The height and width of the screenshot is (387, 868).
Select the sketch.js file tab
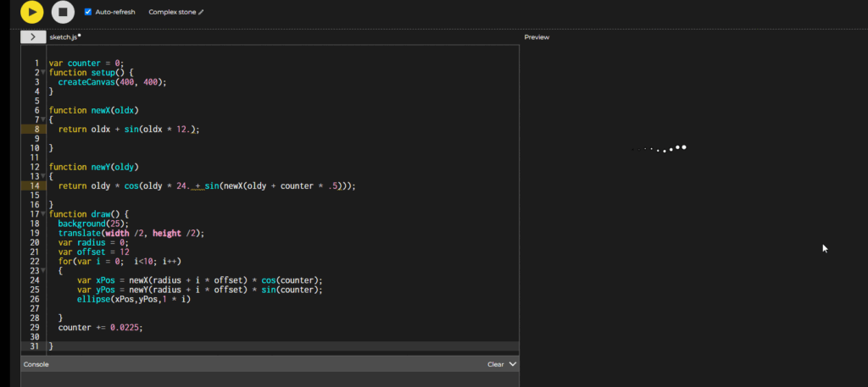click(x=63, y=37)
